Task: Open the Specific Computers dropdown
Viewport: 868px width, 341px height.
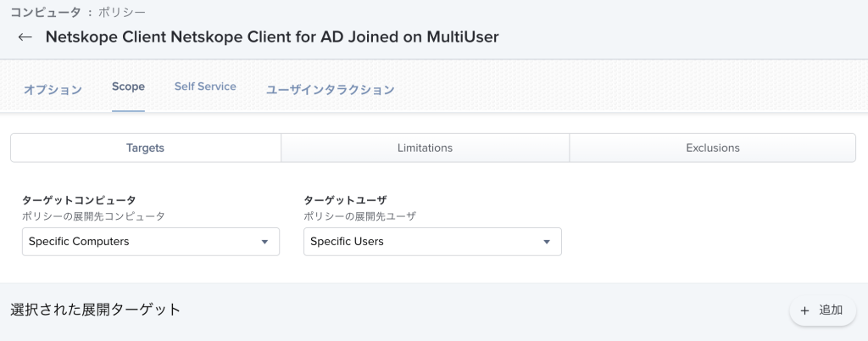Action: (151, 242)
